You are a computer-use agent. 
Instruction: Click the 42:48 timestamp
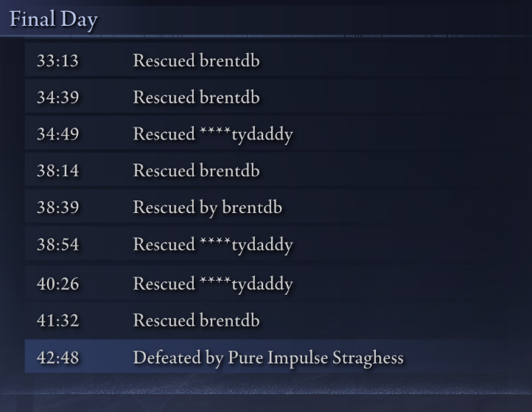57,358
